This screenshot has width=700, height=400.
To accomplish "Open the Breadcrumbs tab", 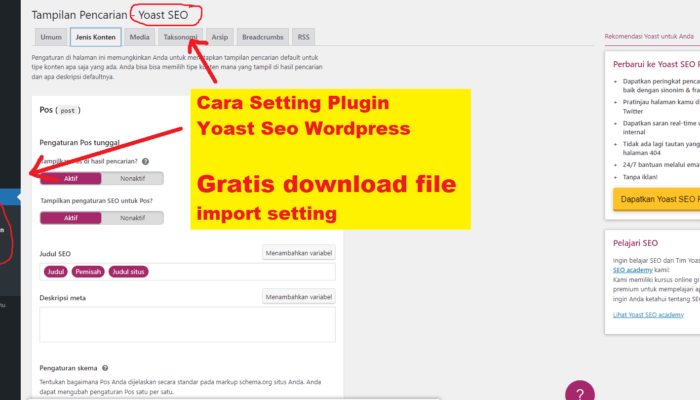I will (262, 37).
